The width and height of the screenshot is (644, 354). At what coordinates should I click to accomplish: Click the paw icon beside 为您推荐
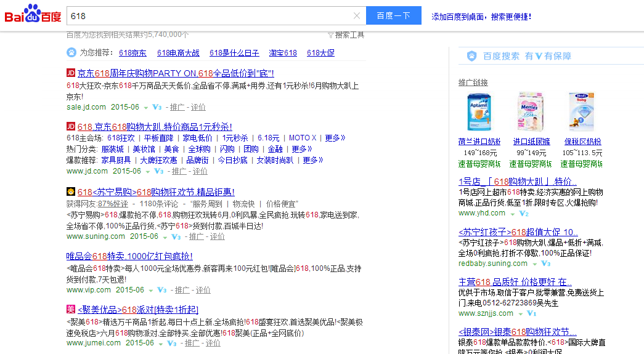click(x=71, y=52)
